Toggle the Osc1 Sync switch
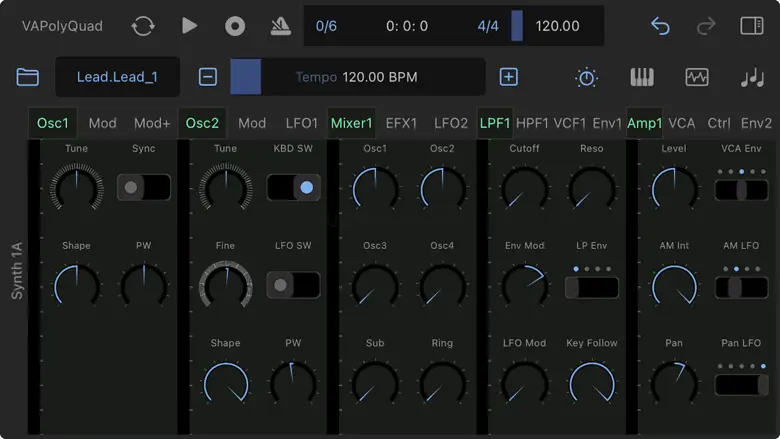The image size is (780, 439). 144,187
